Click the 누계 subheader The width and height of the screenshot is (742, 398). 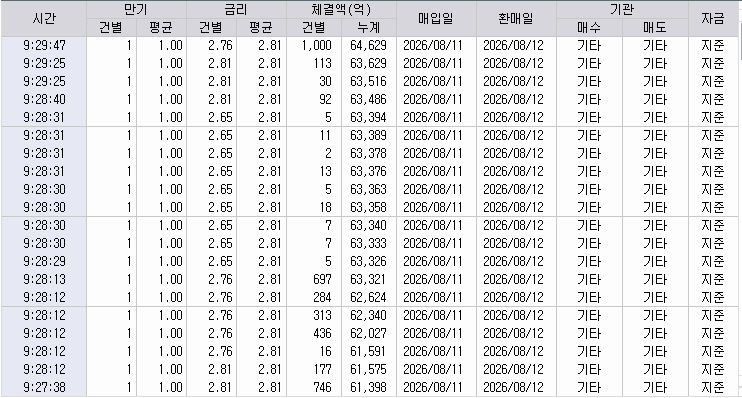point(369,27)
